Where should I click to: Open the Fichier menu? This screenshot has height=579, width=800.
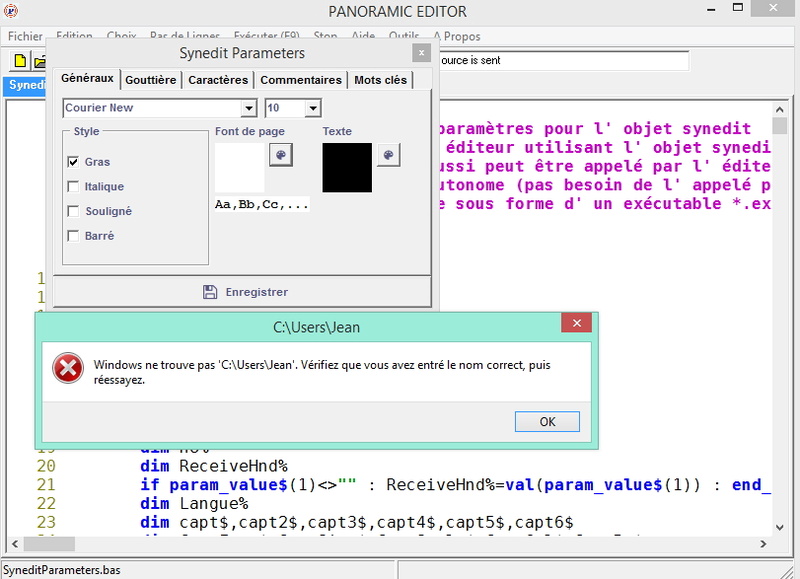(x=25, y=36)
